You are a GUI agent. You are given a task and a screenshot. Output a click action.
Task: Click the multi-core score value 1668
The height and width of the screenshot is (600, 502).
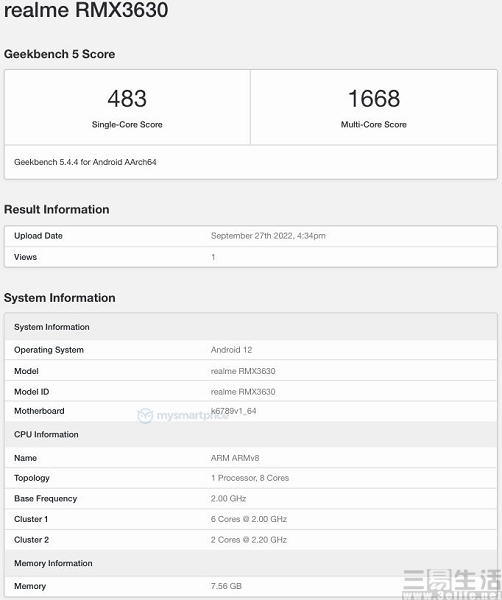tap(374, 98)
